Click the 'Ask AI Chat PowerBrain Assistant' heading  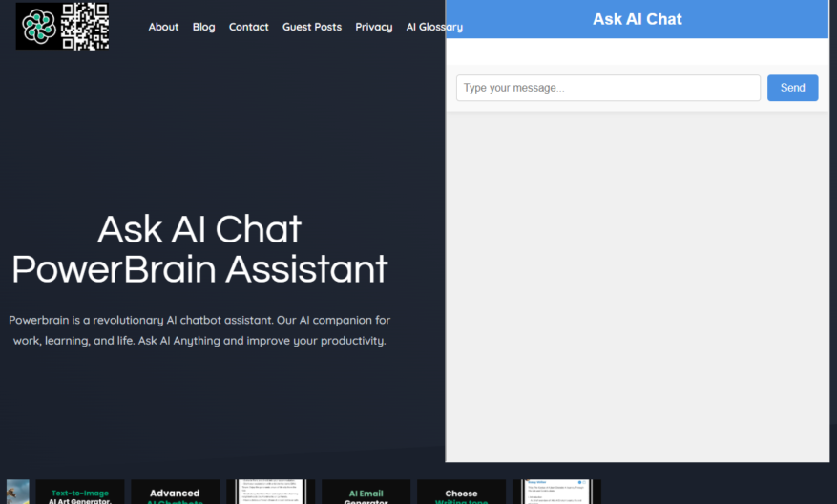coord(199,249)
